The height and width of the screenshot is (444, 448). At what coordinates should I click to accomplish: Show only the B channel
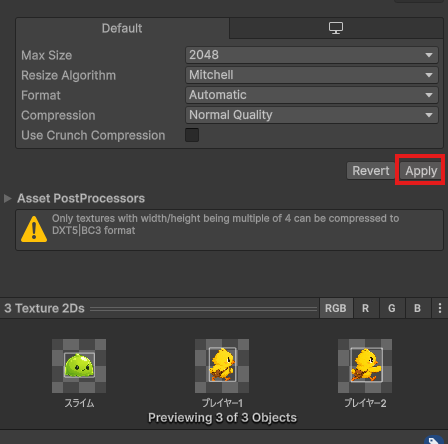(x=418, y=308)
